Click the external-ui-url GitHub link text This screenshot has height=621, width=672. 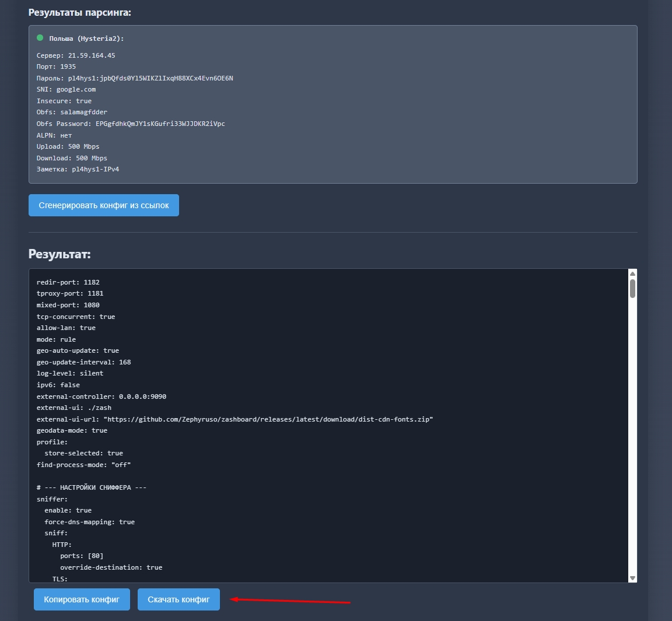pos(268,419)
